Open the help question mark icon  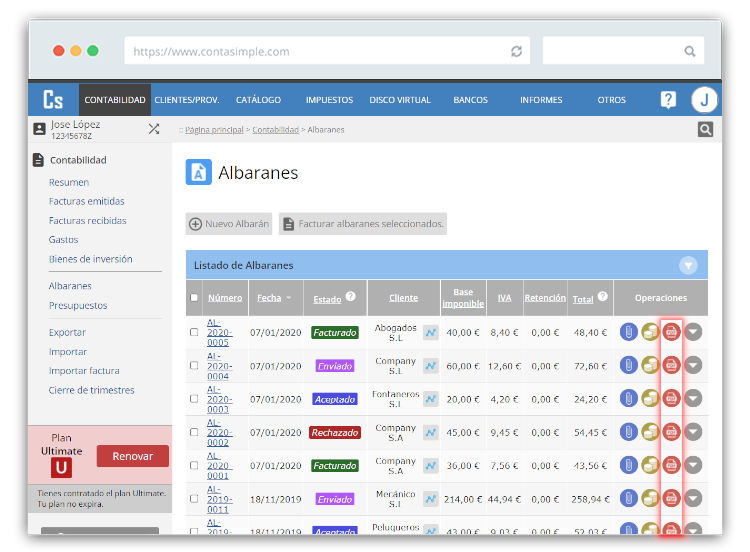[668, 99]
